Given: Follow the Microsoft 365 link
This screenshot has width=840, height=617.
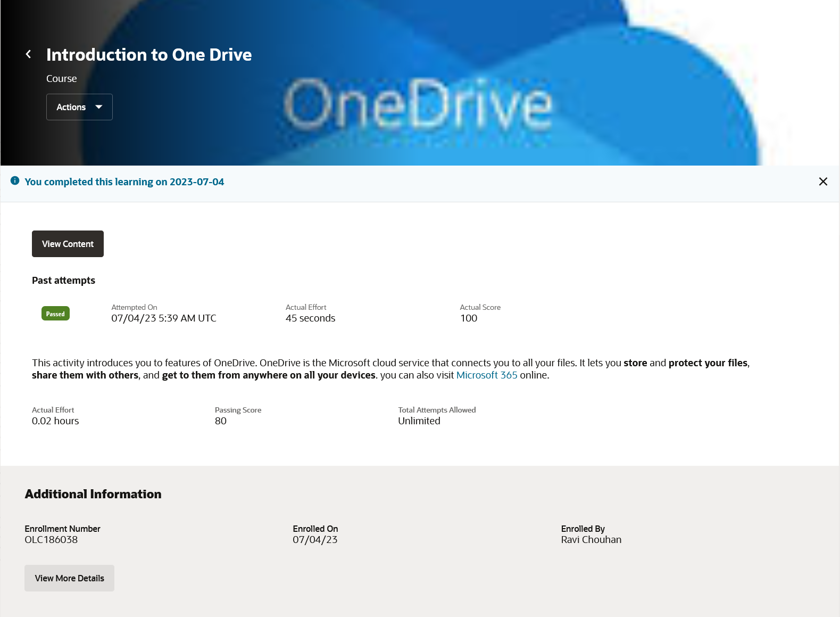Looking at the screenshot, I should click(x=487, y=375).
